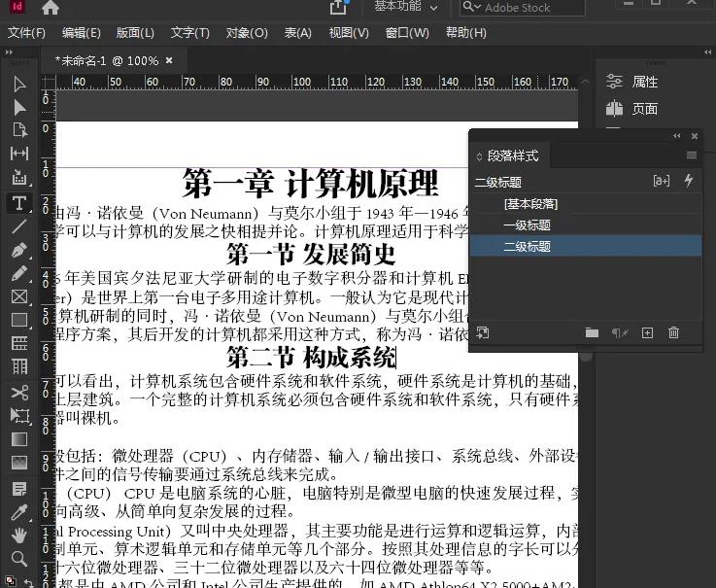716x588 pixels.
Task: Select the Pen tool
Action: [18, 250]
